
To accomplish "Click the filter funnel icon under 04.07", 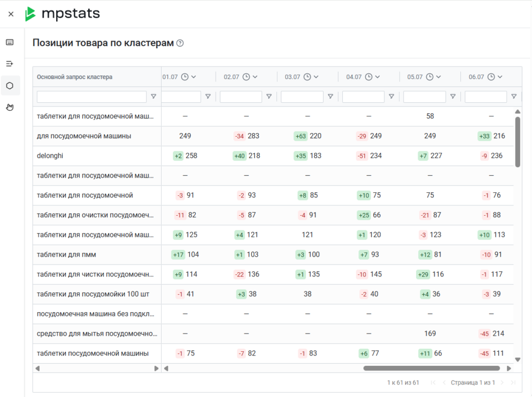I will pyautogui.click(x=391, y=97).
